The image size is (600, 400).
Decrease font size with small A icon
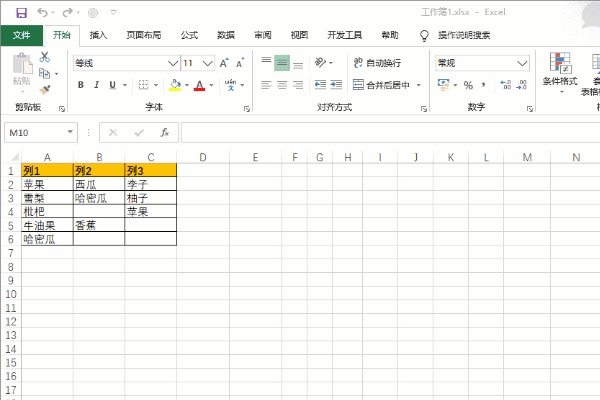[x=240, y=63]
